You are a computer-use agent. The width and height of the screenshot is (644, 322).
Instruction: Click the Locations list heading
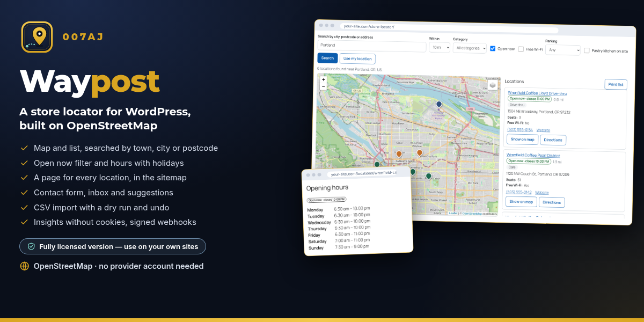(514, 82)
